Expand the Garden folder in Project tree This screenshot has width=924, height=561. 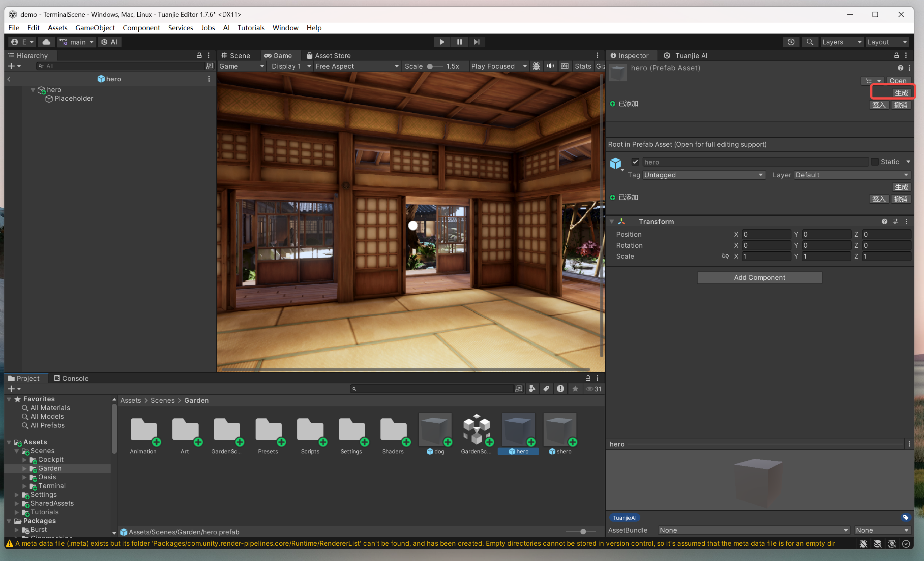pos(24,468)
